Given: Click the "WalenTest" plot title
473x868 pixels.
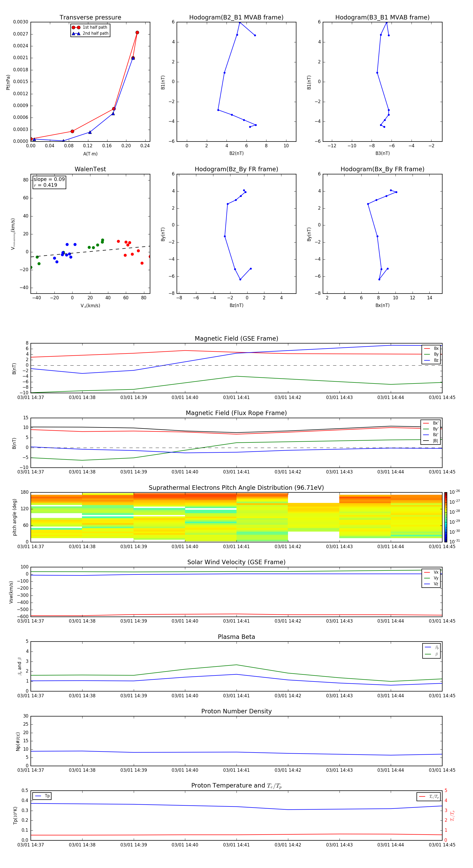Looking at the screenshot, I should (90, 169).
